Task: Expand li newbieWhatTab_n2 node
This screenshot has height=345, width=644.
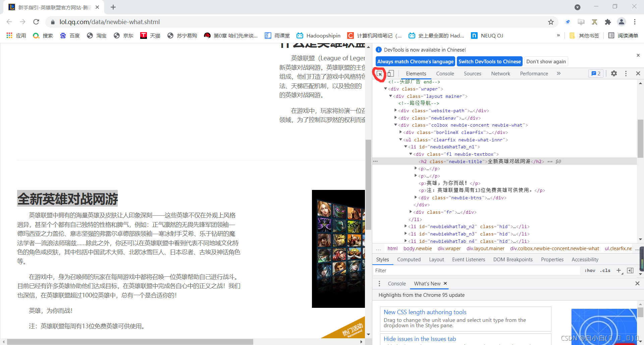Action: tap(406, 226)
